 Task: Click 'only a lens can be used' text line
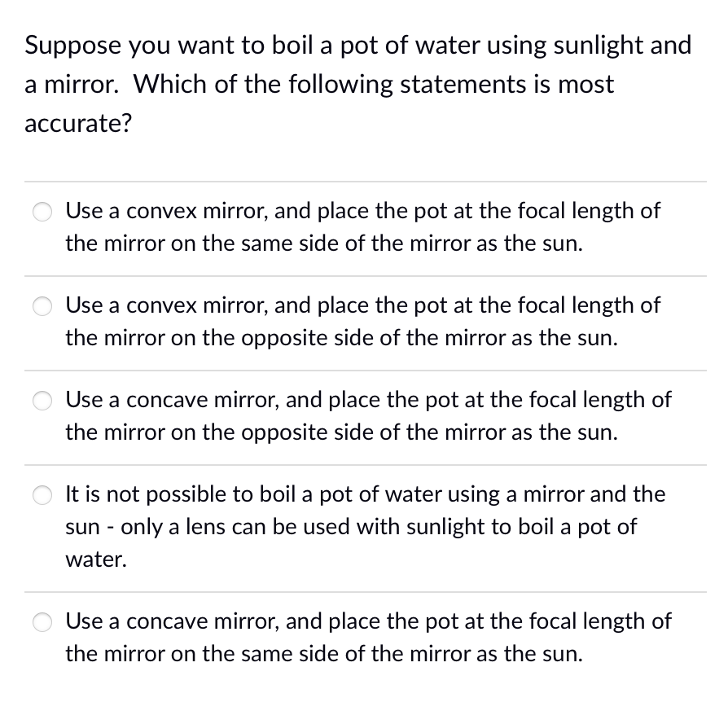(351, 527)
